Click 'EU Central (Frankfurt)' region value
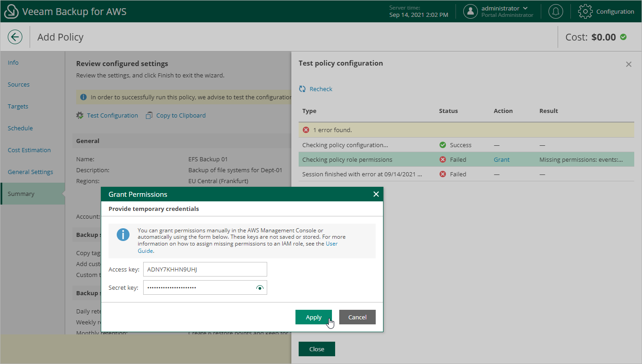This screenshot has height=364, width=642. coord(218,181)
